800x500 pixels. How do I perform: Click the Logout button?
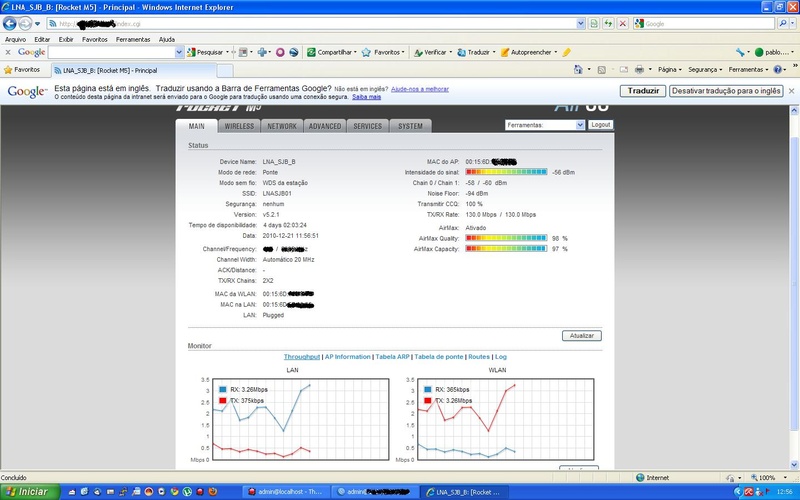point(601,124)
